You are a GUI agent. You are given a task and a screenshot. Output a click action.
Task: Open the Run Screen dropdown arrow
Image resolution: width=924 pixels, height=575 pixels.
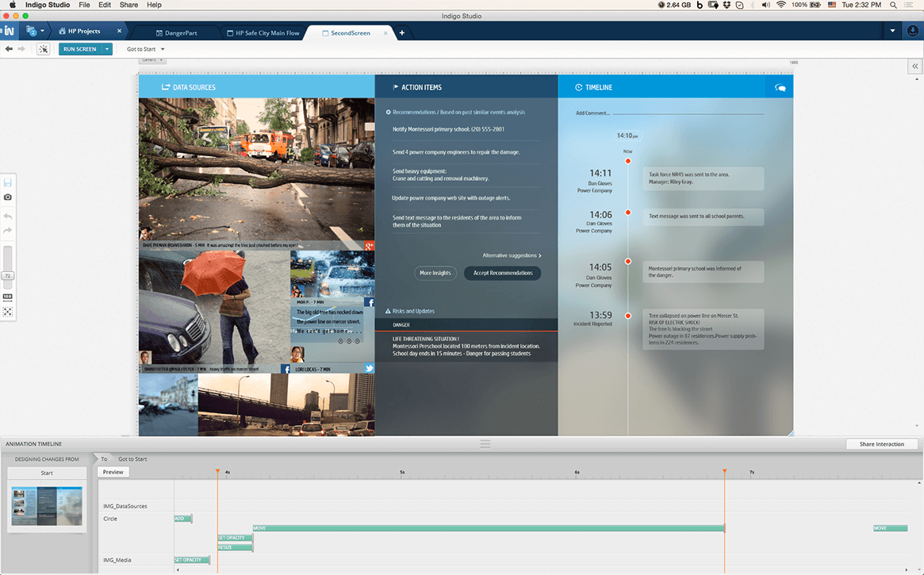tap(108, 49)
